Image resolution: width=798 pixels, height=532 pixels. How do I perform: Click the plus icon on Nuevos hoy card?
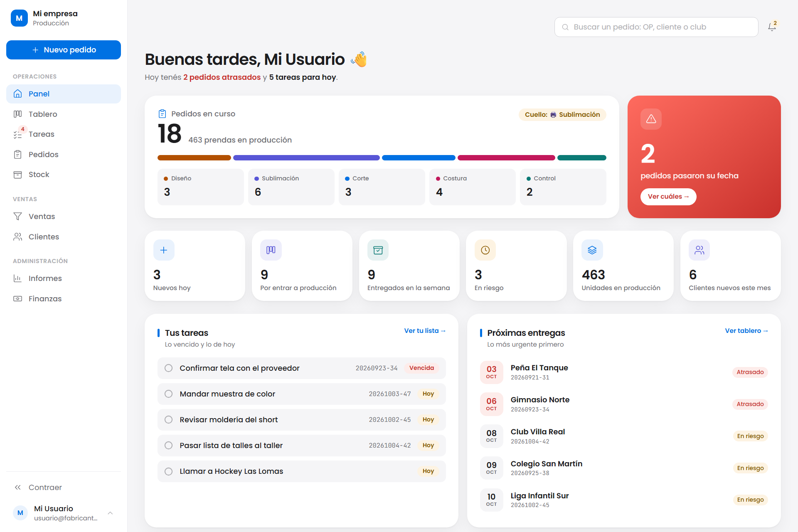(164, 250)
